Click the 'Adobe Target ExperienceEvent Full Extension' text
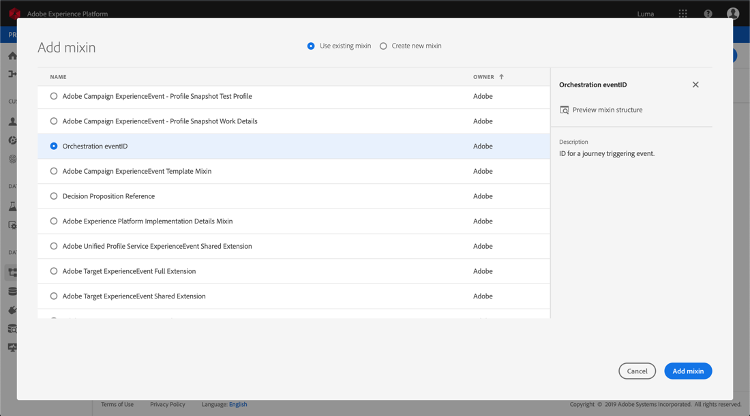This screenshot has height=416, width=750. tap(129, 271)
